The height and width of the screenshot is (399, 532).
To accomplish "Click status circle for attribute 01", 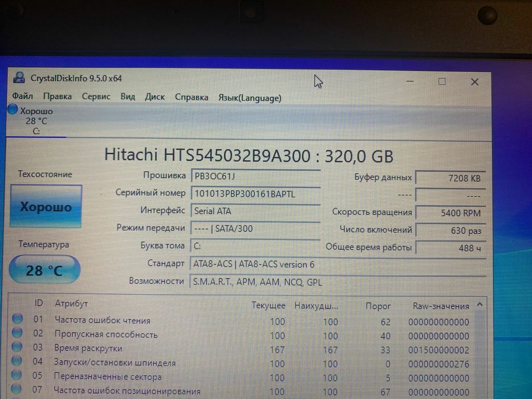I will tap(17, 319).
